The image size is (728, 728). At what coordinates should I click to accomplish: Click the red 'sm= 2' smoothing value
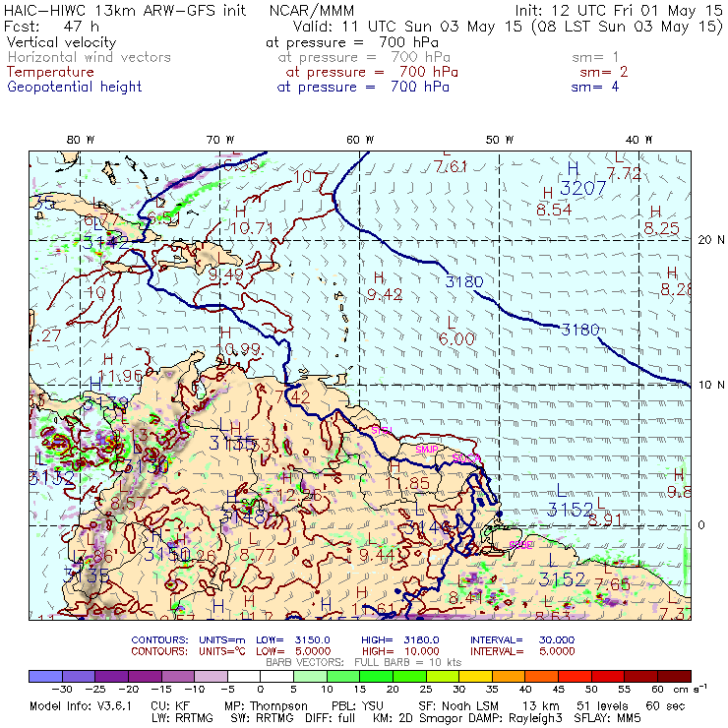(x=604, y=72)
